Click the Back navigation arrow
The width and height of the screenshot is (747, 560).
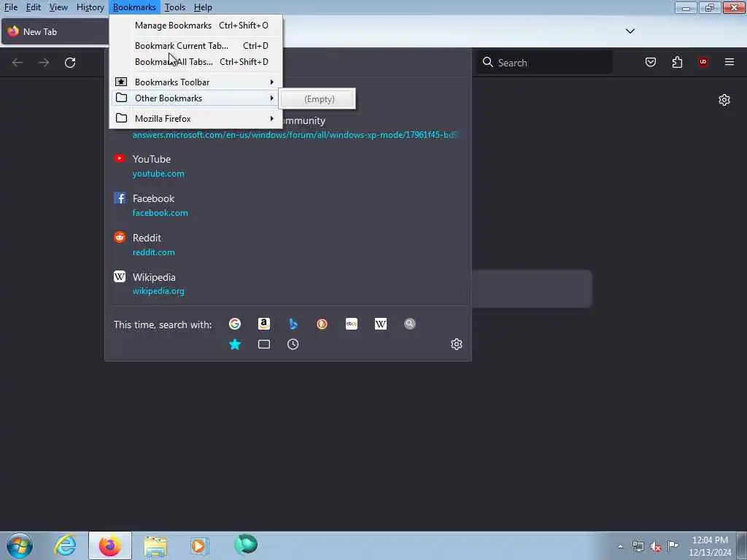click(x=18, y=63)
